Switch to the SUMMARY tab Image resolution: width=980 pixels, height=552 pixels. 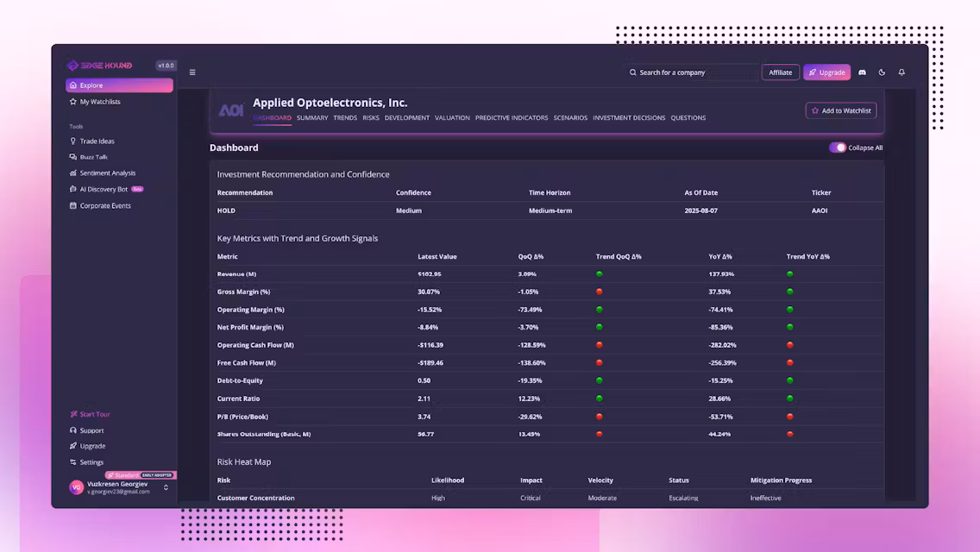tap(312, 117)
